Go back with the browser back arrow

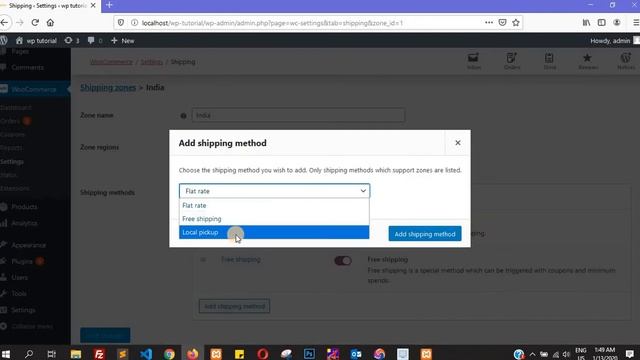4,23
